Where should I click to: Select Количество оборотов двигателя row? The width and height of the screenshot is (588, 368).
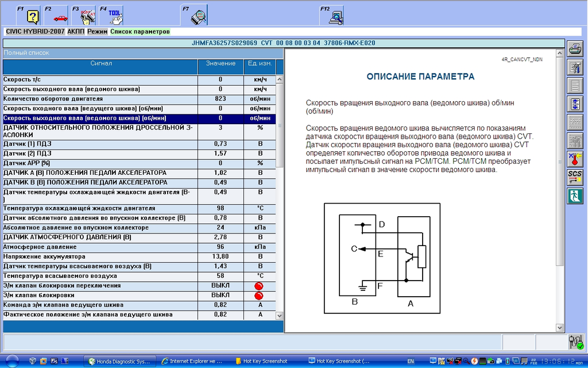[x=139, y=99]
